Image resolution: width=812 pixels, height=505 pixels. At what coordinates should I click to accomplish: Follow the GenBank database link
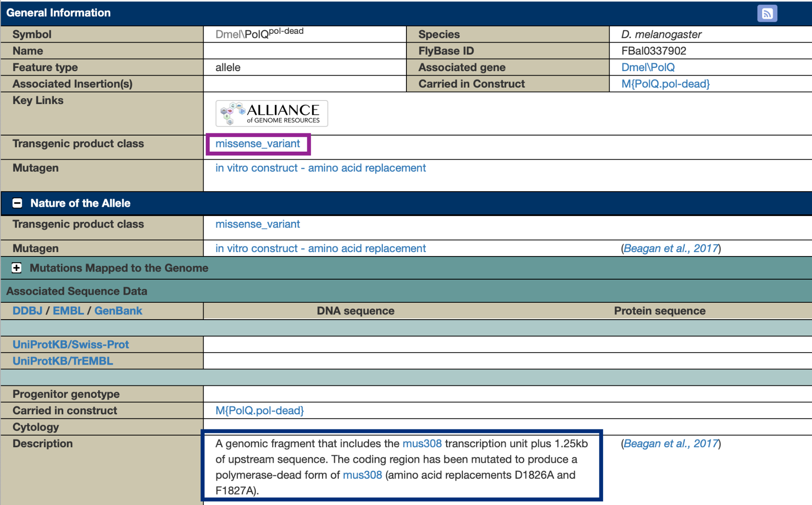point(118,311)
